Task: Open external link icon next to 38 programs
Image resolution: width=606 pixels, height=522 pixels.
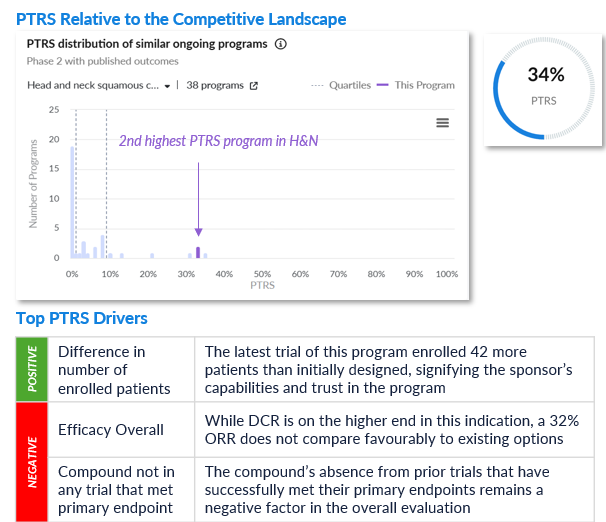Action: 254,86
